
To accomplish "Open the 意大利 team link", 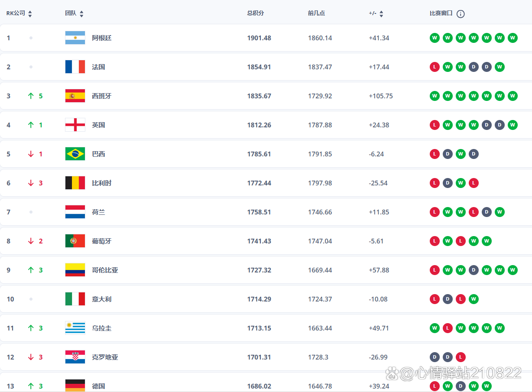I will click(102, 299).
